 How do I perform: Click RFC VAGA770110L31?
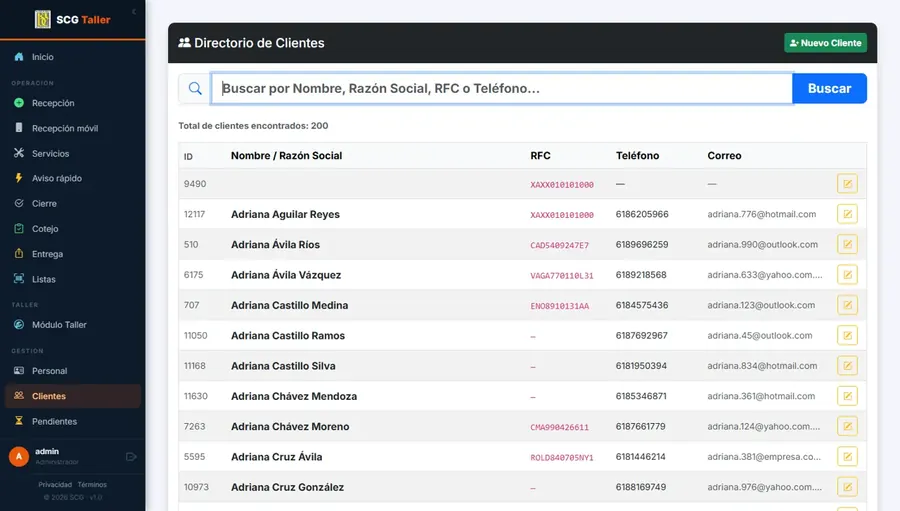562,276
